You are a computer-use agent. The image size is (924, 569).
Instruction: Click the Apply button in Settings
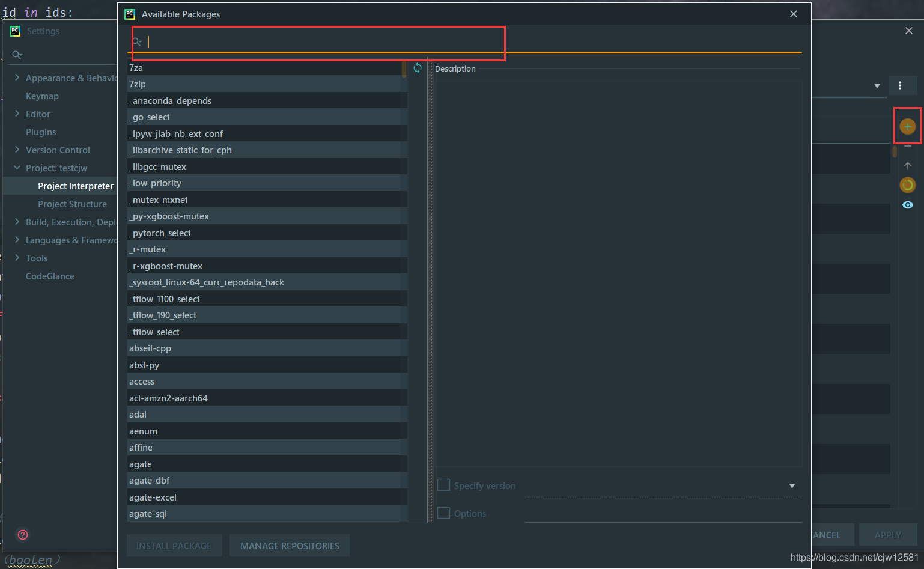(888, 535)
